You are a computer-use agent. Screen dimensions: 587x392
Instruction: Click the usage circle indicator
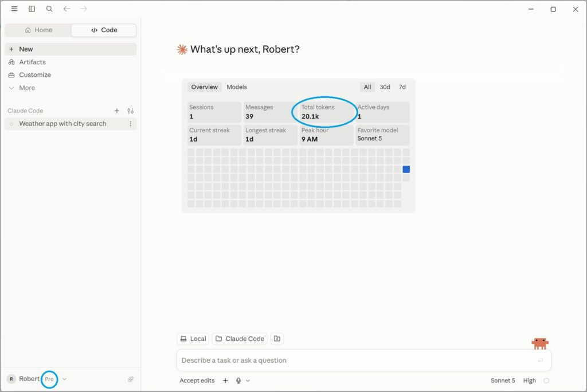(546, 381)
